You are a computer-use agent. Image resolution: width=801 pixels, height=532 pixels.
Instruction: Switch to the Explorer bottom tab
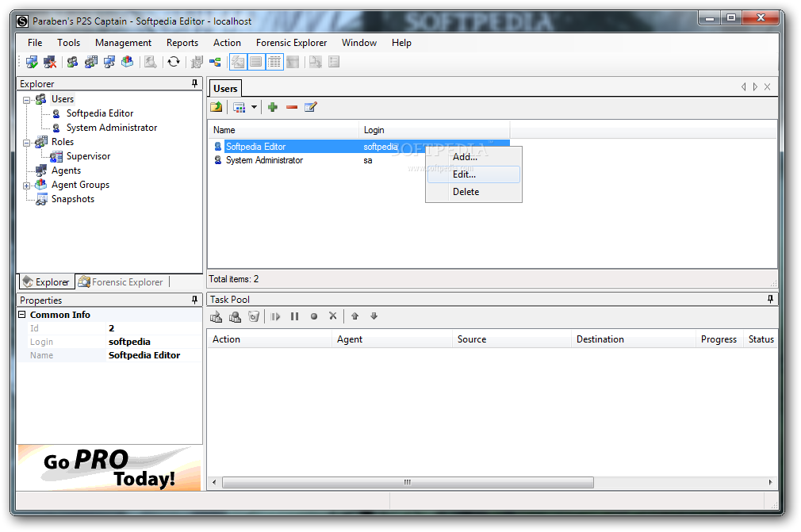47,281
